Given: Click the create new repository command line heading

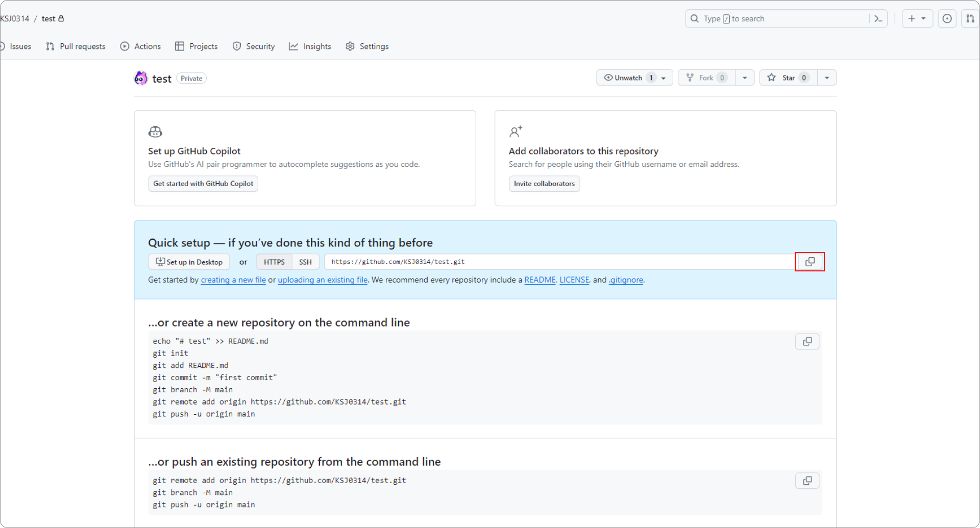Looking at the screenshot, I should tap(279, 322).
